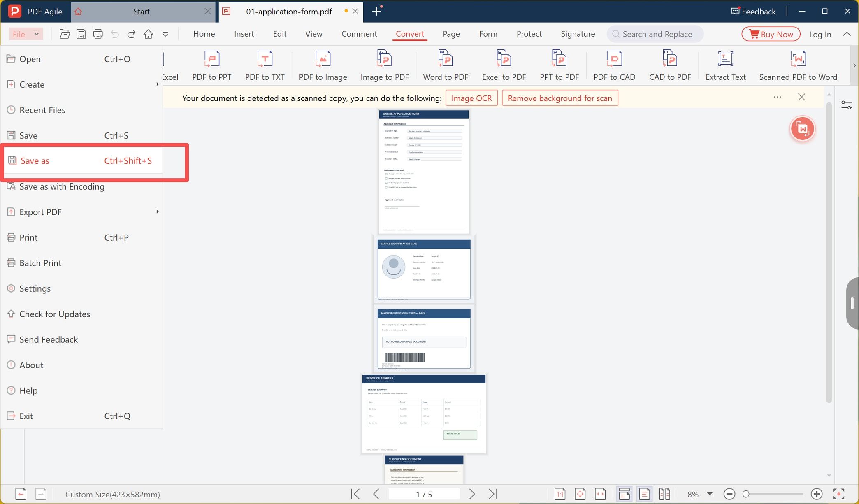The image size is (859, 504).
Task: Click the Log In link
Action: point(820,35)
